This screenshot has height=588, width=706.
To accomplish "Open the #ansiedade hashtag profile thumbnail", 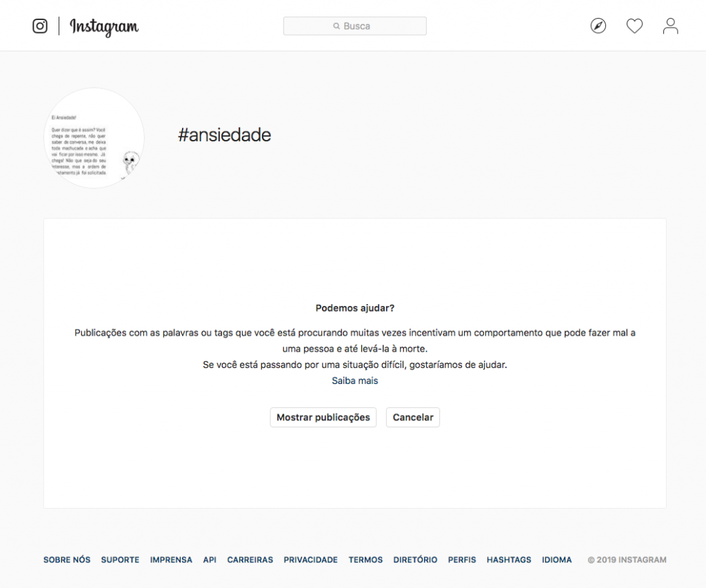I will (94, 139).
